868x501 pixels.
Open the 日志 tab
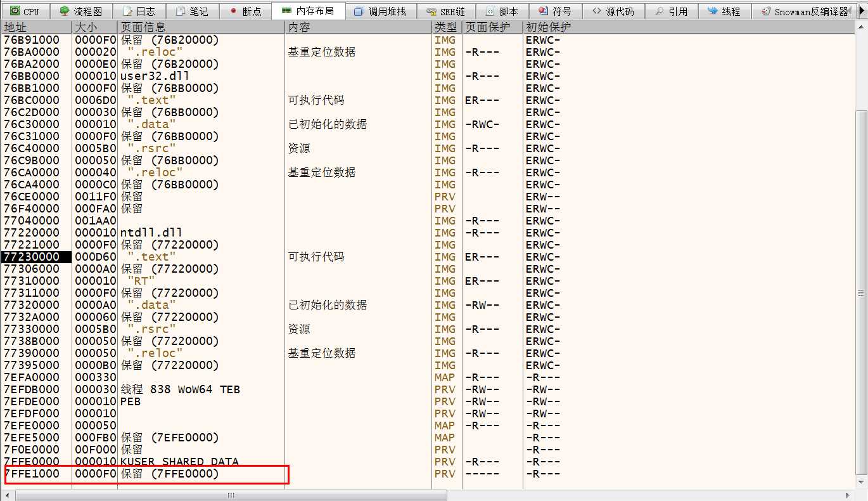(x=139, y=11)
